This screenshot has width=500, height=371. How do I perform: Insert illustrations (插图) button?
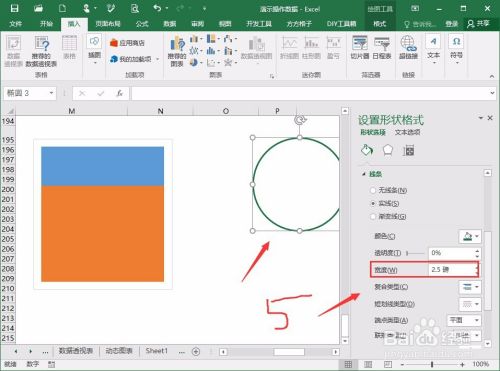pyautogui.click(x=94, y=49)
